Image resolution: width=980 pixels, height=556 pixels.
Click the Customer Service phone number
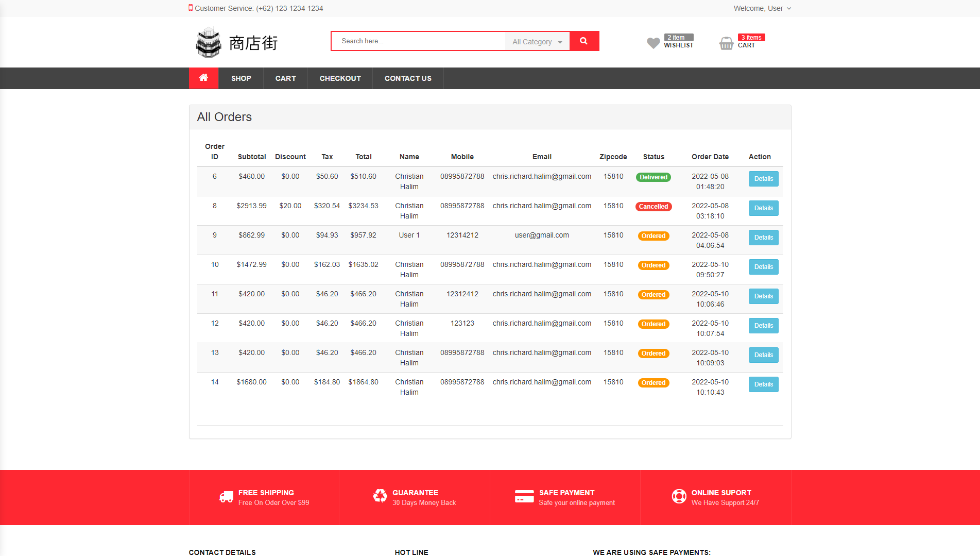tap(289, 8)
